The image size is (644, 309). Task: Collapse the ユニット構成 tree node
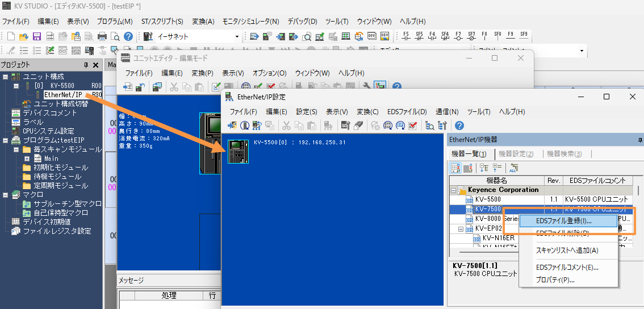click(x=5, y=77)
